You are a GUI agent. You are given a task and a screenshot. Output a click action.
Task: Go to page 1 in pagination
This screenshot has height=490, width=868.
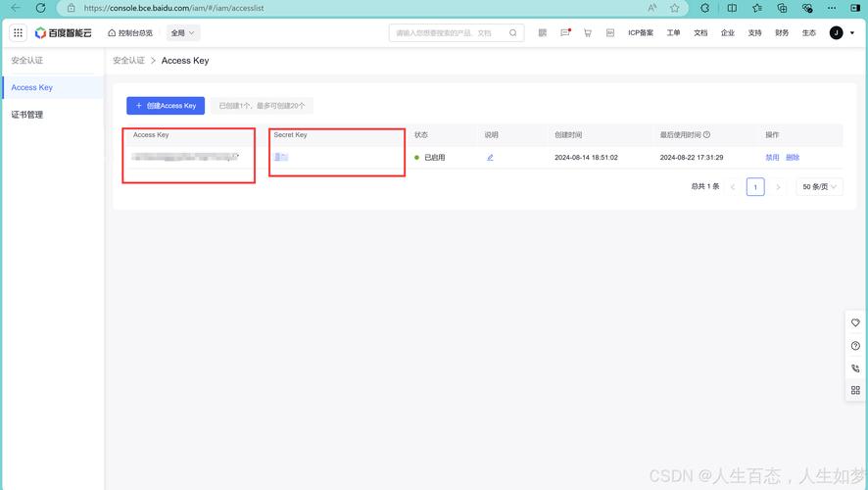click(x=755, y=186)
